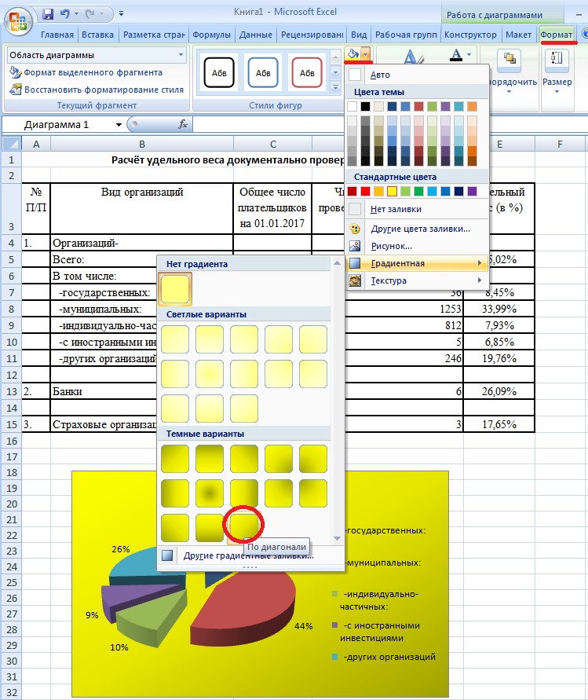This screenshot has width=588, height=700.
Task: Pick the black theme color swatch
Action: tap(365, 106)
